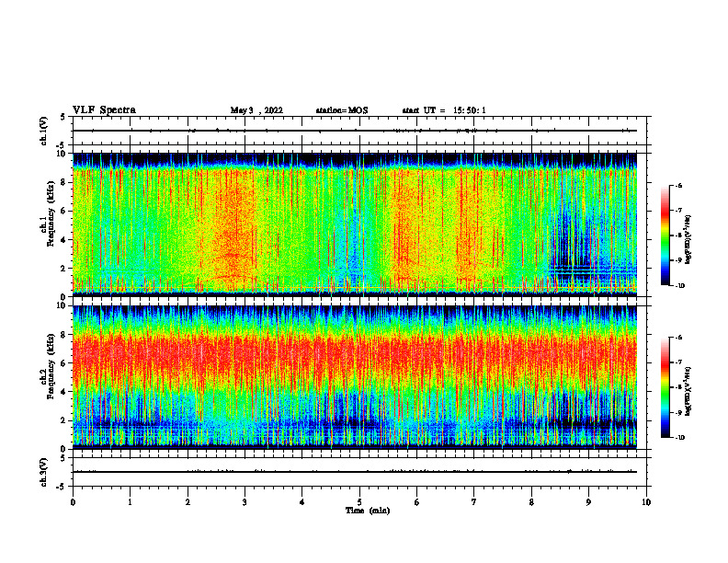The height and width of the screenshot is (563, 728).
Task: Click the "8" tick label on the time axis
Action: [531, 502]
